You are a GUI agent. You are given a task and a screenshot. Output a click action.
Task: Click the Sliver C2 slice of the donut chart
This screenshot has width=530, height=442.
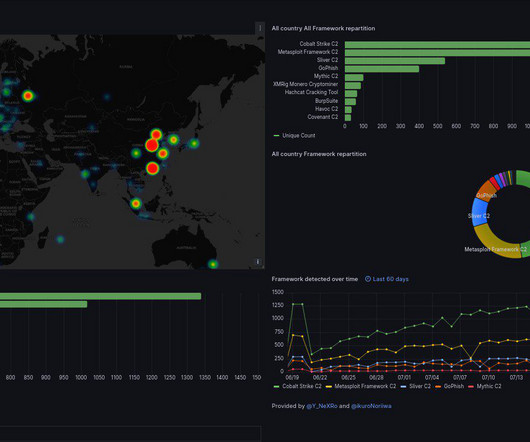[479, 212]
